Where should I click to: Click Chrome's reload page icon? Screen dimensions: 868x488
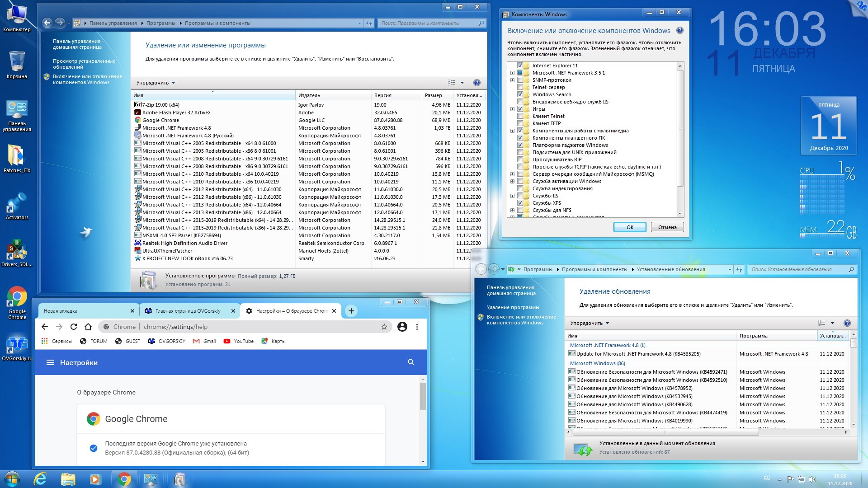point(74,327)
